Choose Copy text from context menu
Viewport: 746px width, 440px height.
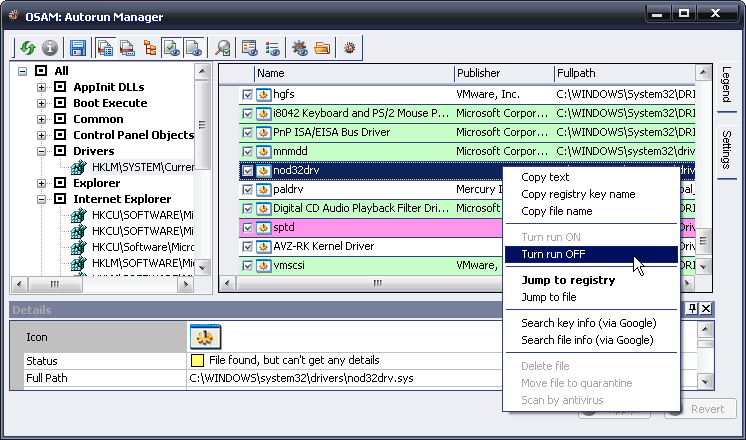point(545,177)
